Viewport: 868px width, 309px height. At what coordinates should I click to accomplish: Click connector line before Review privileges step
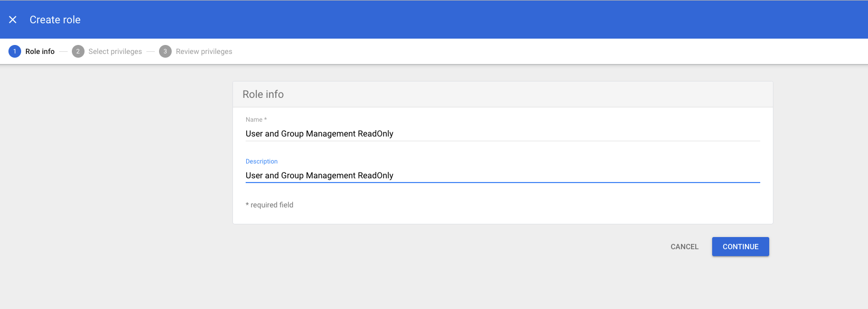(x=151, y=51)
